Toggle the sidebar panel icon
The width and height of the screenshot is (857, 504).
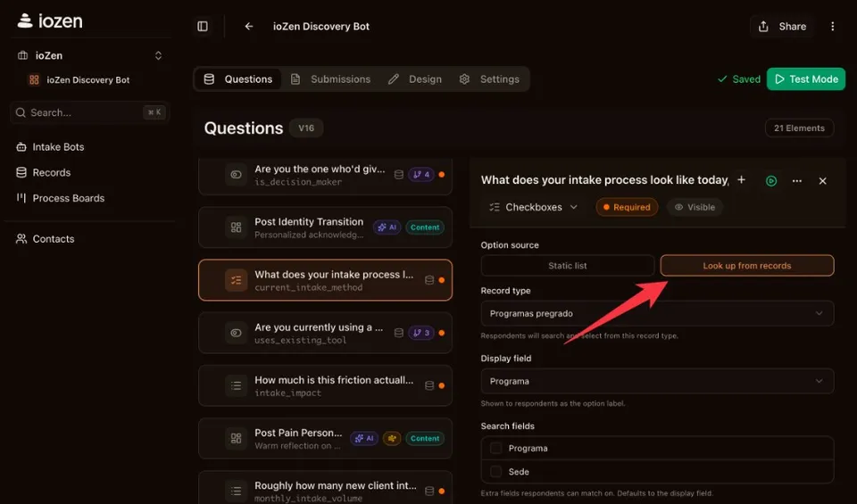coord(203,26)
